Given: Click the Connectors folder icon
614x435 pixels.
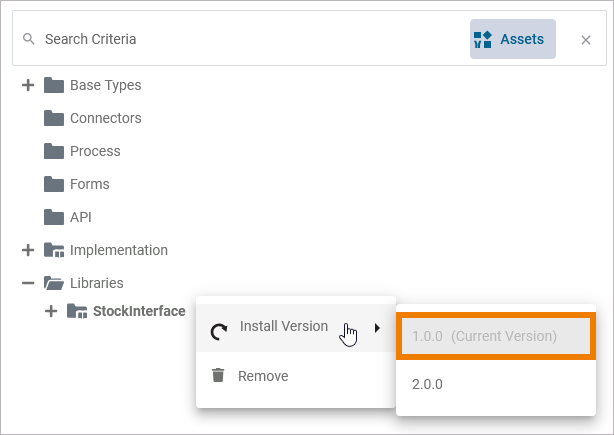Looking at the screenshot, I should 54,118.
